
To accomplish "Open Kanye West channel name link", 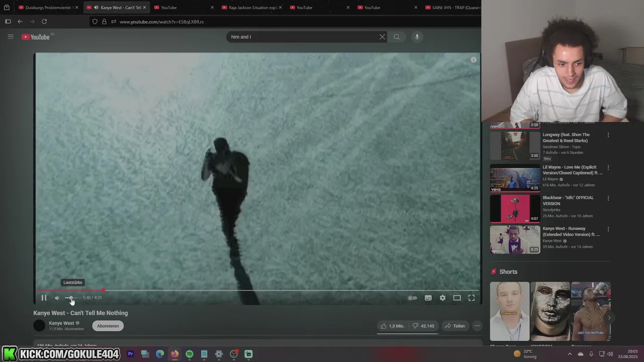I will [x=61, y=323].
